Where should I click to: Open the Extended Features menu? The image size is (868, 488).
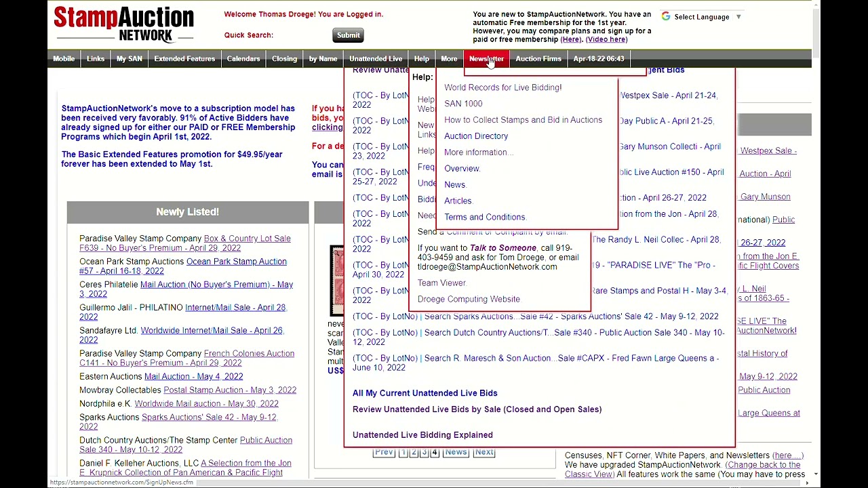tap(184, 59)
